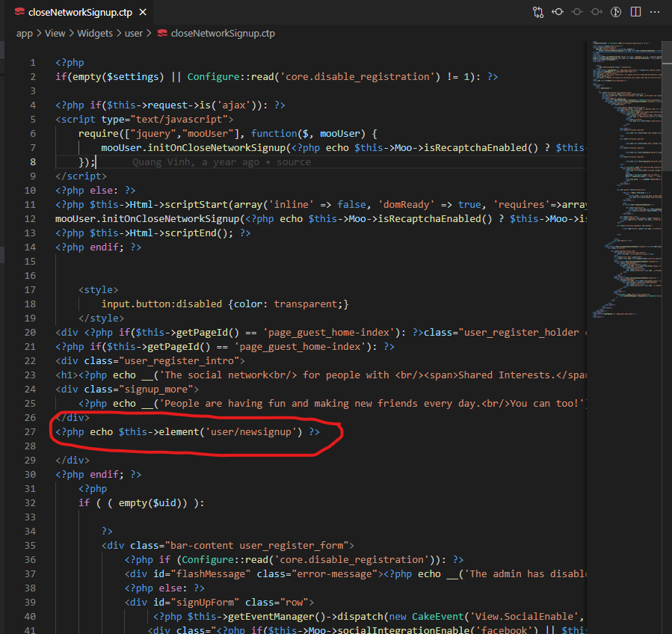The image size is (672, 634).
Task: Click 'user_register_intro' class name
Action: [179, 361]
